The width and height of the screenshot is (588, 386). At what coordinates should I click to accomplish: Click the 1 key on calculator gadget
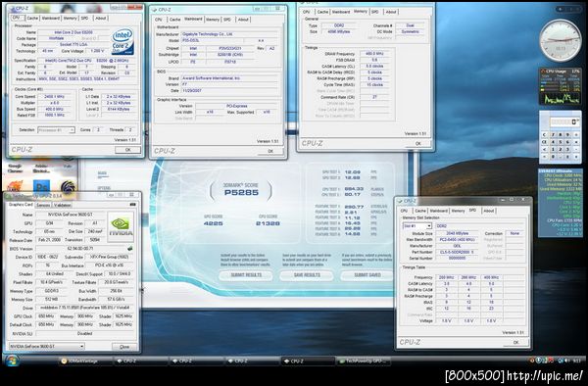[553, 149]
